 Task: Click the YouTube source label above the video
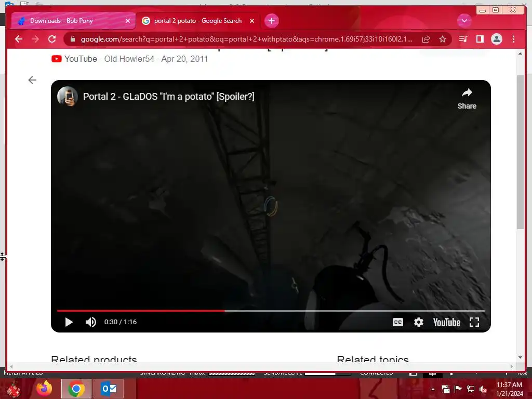tap(74, 59)
